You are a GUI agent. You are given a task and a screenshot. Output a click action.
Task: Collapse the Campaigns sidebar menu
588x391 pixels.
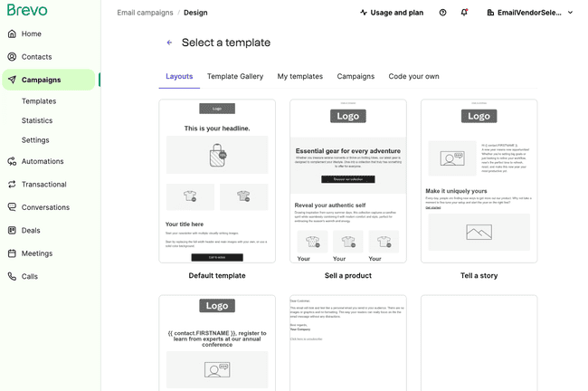[42, 80]
